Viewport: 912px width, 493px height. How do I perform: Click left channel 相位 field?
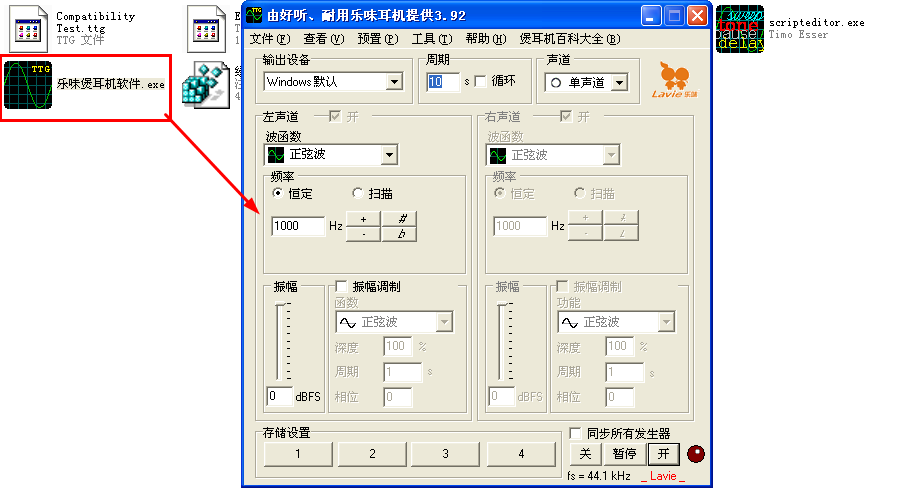[x=398, y=397]
